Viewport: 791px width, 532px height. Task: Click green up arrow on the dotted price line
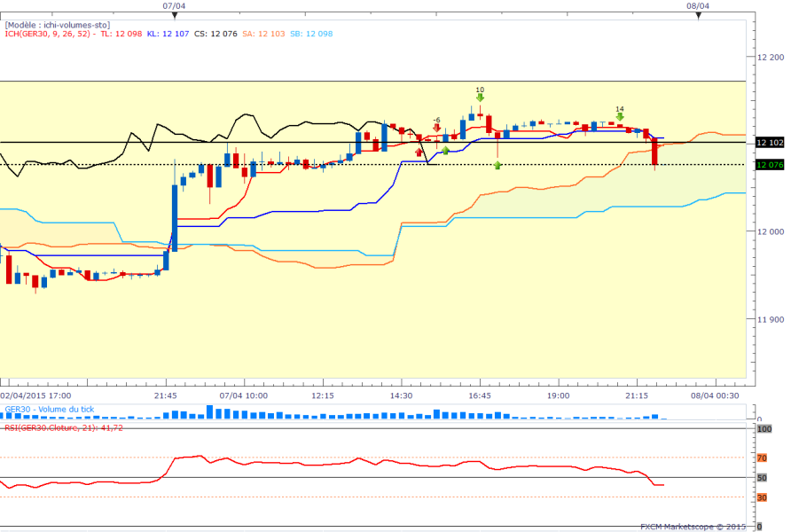click(497, 165)
